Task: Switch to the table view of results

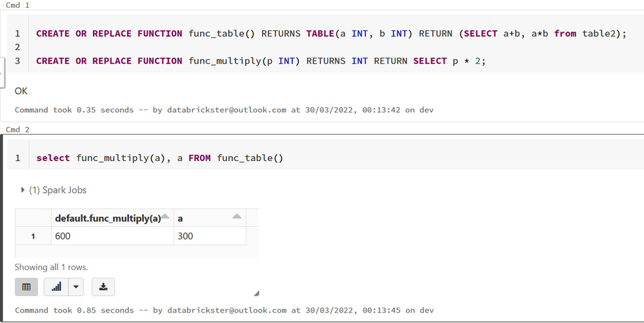Action: [26, 287]
